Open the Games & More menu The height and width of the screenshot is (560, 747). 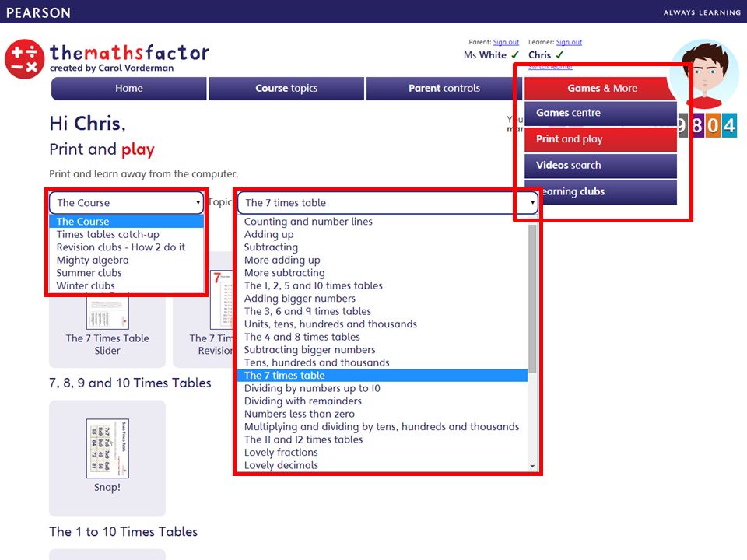click(602, 88)
